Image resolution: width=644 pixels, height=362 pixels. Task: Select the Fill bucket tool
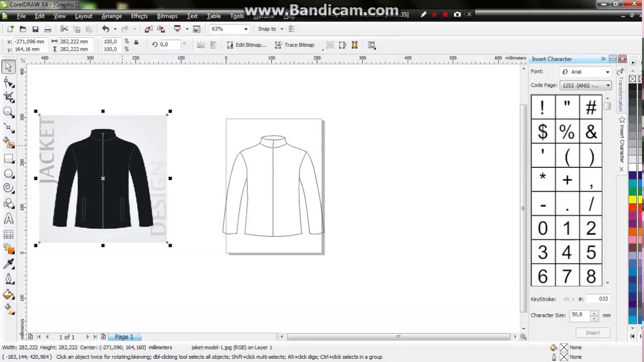[9, 295]
